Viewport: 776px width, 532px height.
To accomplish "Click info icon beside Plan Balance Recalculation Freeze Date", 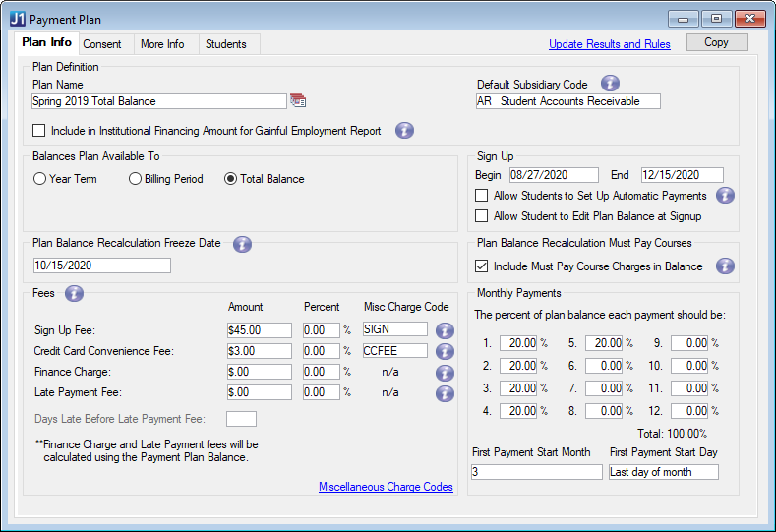I will tap(243, 244).
